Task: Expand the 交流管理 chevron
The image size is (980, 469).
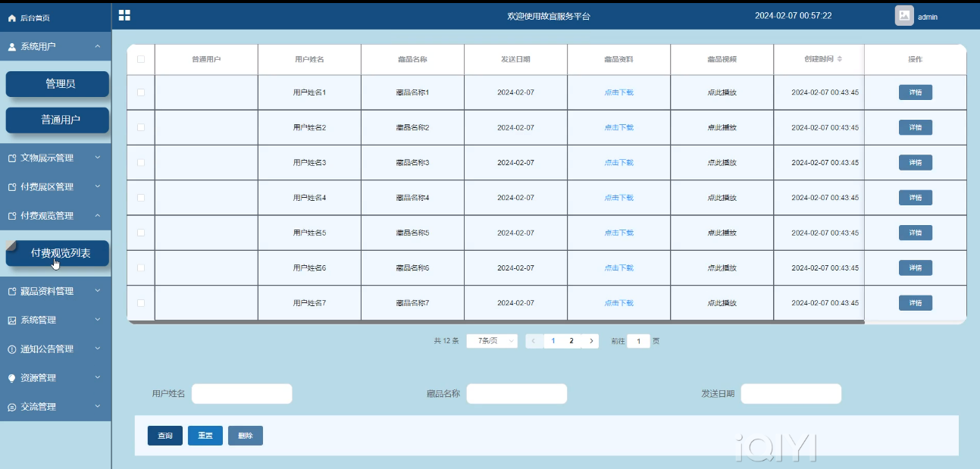Action: (x=98, y=407)
